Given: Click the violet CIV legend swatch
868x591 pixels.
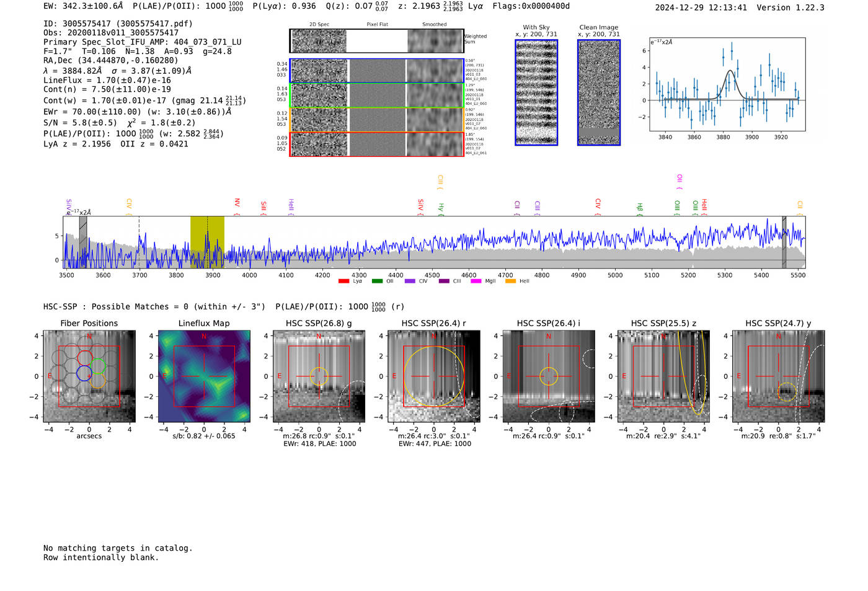Looking at the screenshot, I should tap(410, 281).
